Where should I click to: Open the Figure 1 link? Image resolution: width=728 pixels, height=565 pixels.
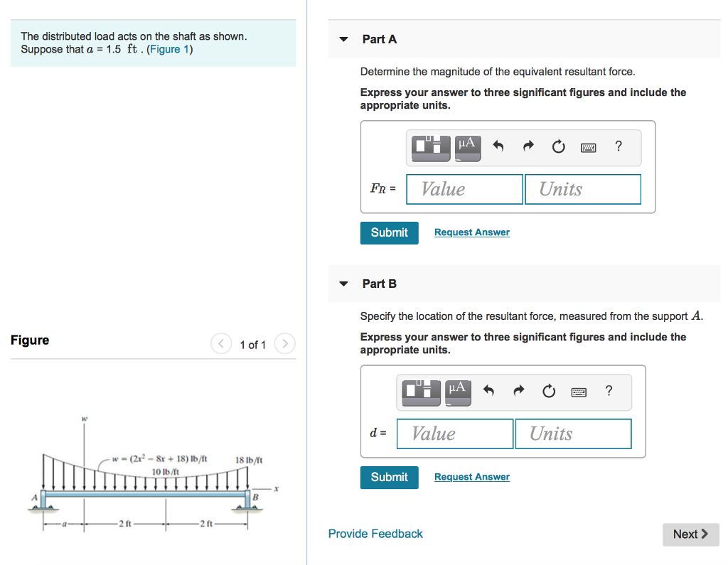click(169, 49)
